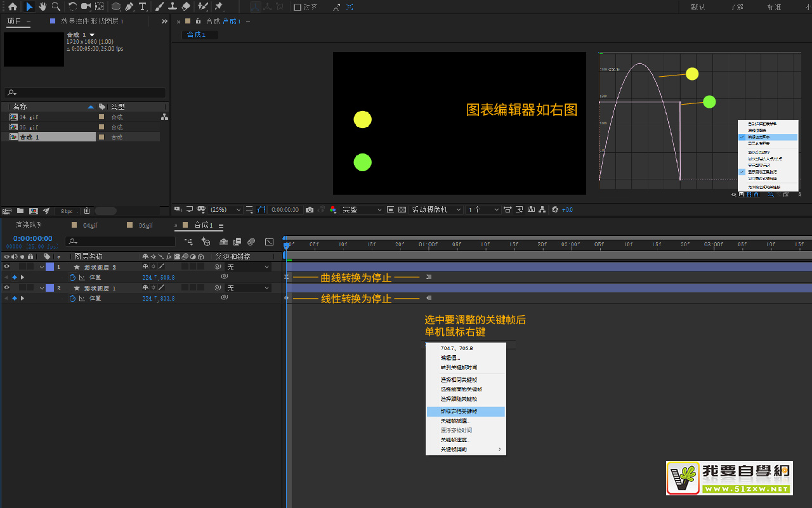Select the Hand tool in the toolbar
Screen dimensions: 812x508
[43, 6]
